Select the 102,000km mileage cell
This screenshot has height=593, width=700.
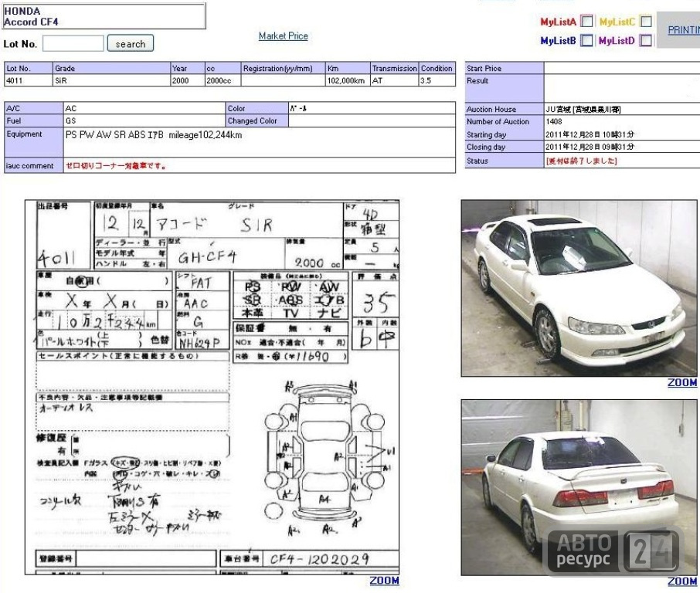[348, 81]
